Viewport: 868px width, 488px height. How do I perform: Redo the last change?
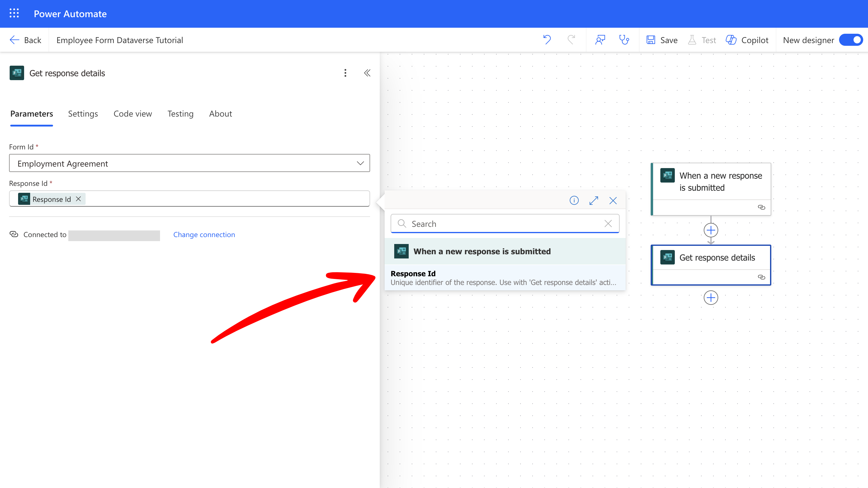pyautogui.click(x=571, y=40)
